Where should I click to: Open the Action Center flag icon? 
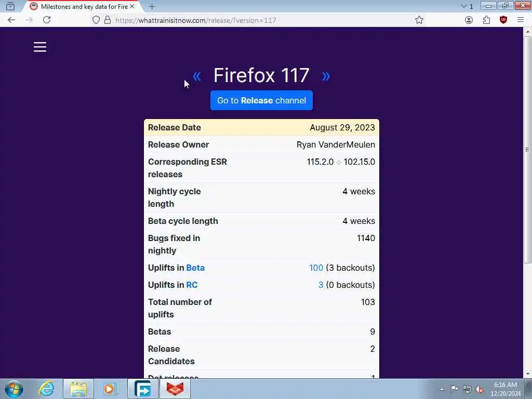pos(454,389)
